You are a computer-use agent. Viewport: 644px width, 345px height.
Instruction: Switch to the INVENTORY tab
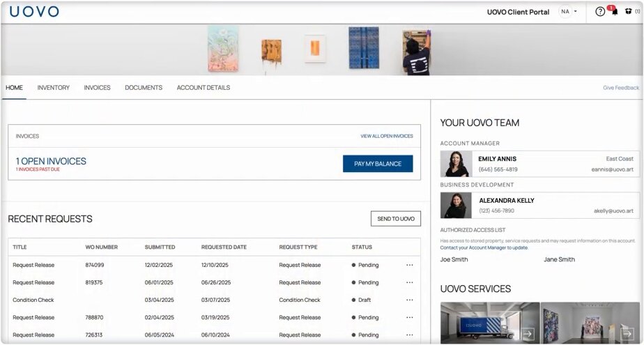pos(54,88)
